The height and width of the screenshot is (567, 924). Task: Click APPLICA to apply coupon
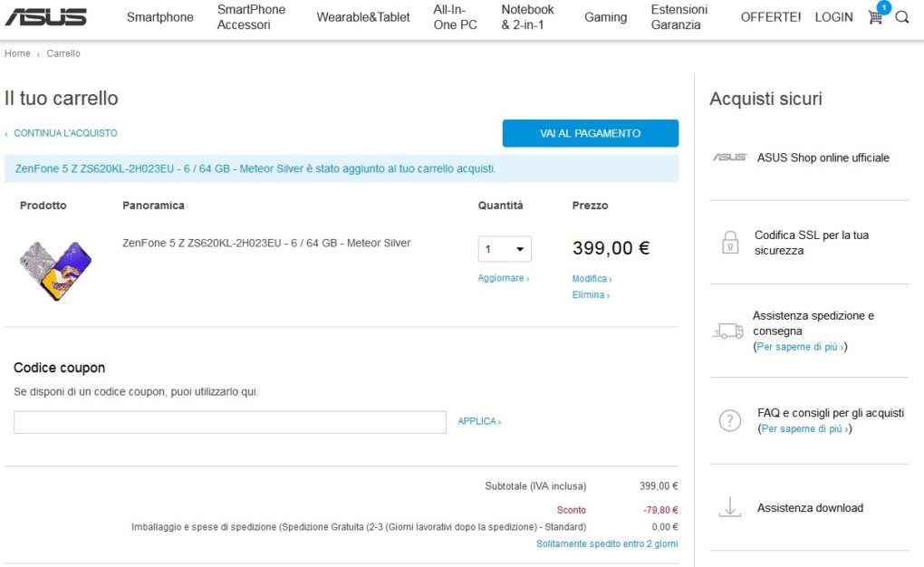click(x=479, y=421)
